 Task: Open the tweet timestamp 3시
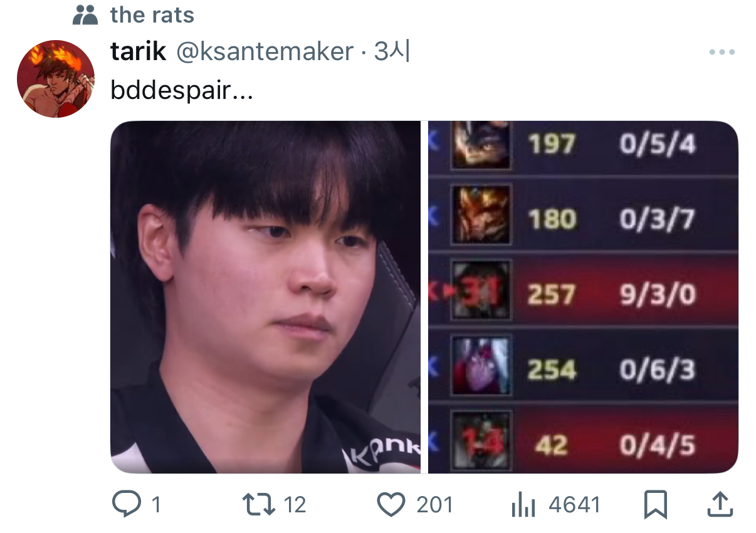[x=392, y=51]
